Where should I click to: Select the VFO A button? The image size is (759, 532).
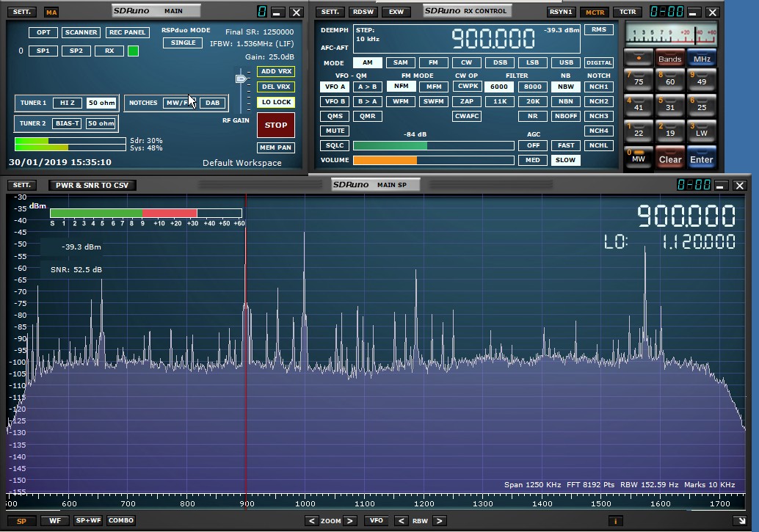[335, 87]
